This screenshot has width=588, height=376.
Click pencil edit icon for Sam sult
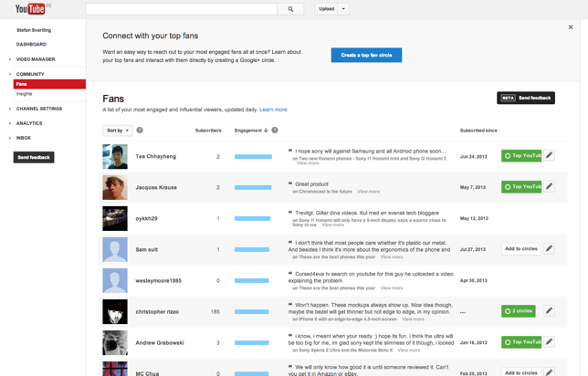pyautogui.click(x=550, y=249)
